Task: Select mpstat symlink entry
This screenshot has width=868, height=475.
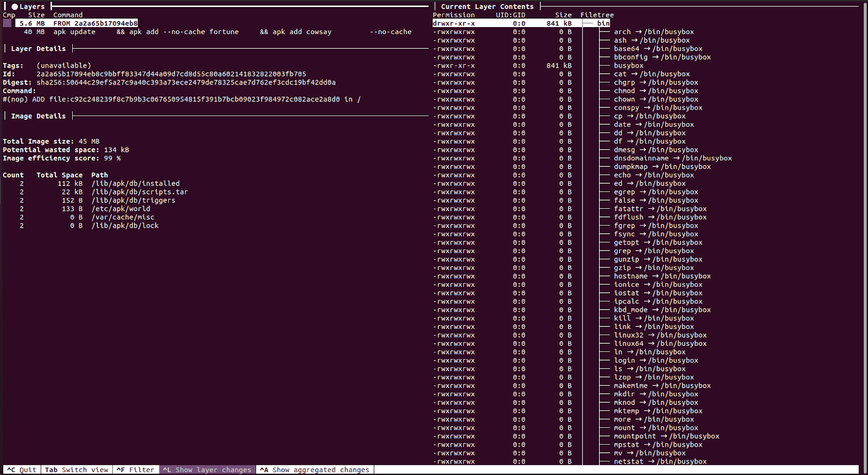Action: click(x=658, y=445)
